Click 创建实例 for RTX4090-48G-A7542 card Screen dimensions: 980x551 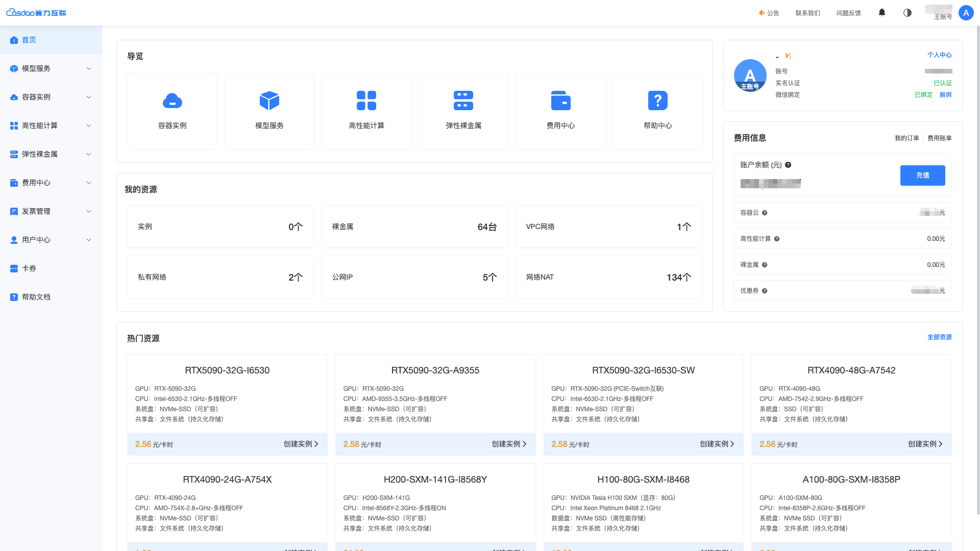pyautogui.click(x=925, y=444)
